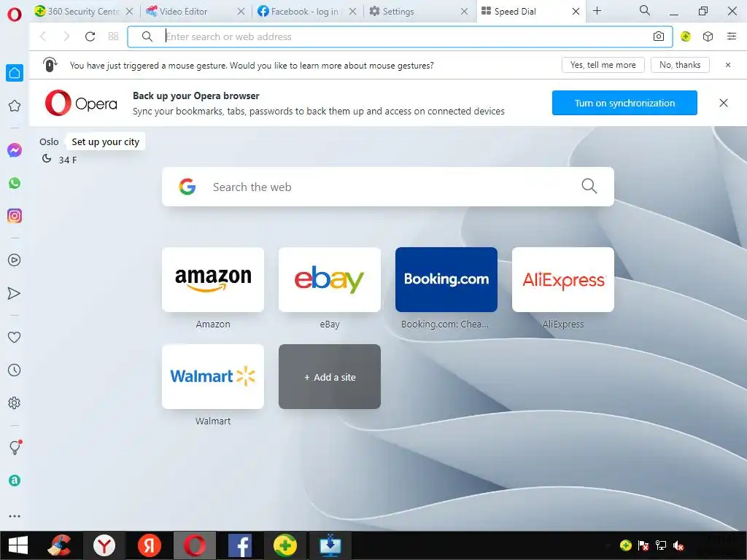Launch CCleaner from the taskbar

(x=59, y=545)
